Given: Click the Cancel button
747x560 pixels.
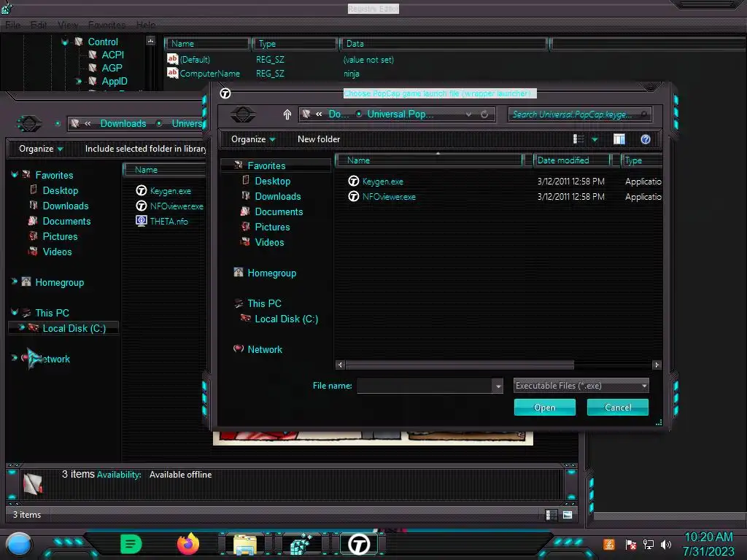Looking at the screenshot, I should pyautogui.click(x=617, y=407).
